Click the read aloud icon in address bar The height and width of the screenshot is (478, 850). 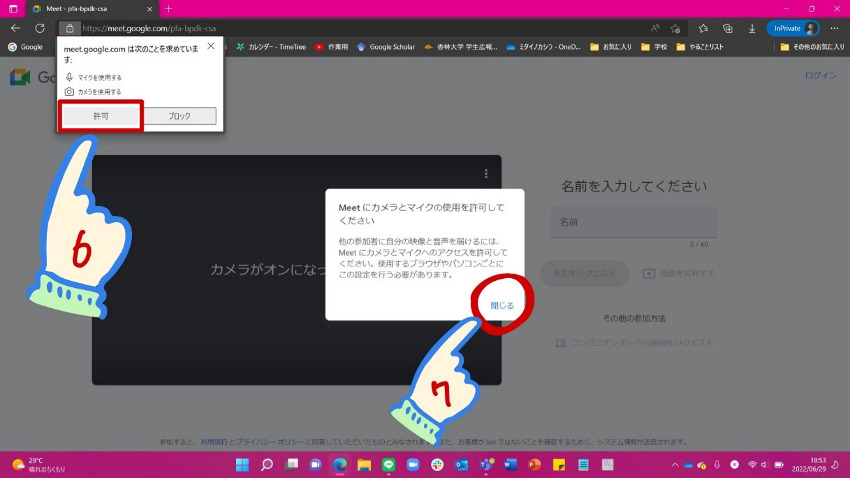pyautogui.click(x=655, y=28)
